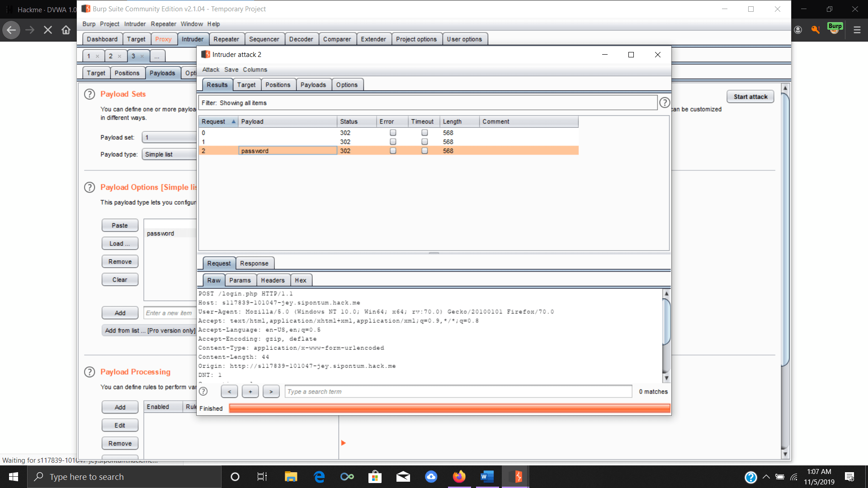Viewport: 868px width, 488px height.
Task: Click Add button beside new item field
Action: [x=120, y=313]
